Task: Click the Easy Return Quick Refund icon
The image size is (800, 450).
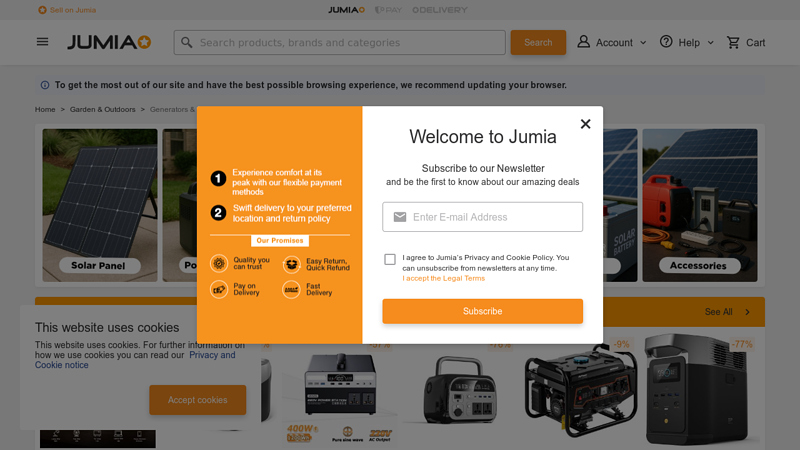Action: (x=291, y=264)
